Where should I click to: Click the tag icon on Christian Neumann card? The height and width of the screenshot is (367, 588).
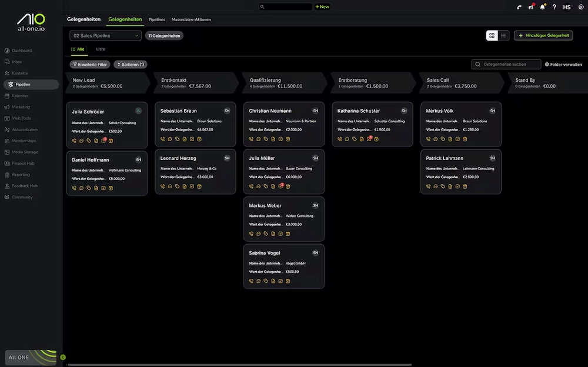pyautogui.click(x=266, y=139)
